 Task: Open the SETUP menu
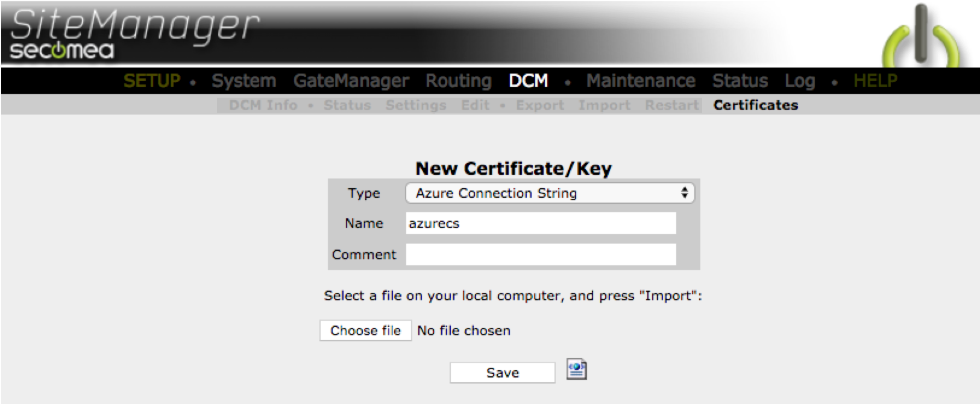click(152, 81)
